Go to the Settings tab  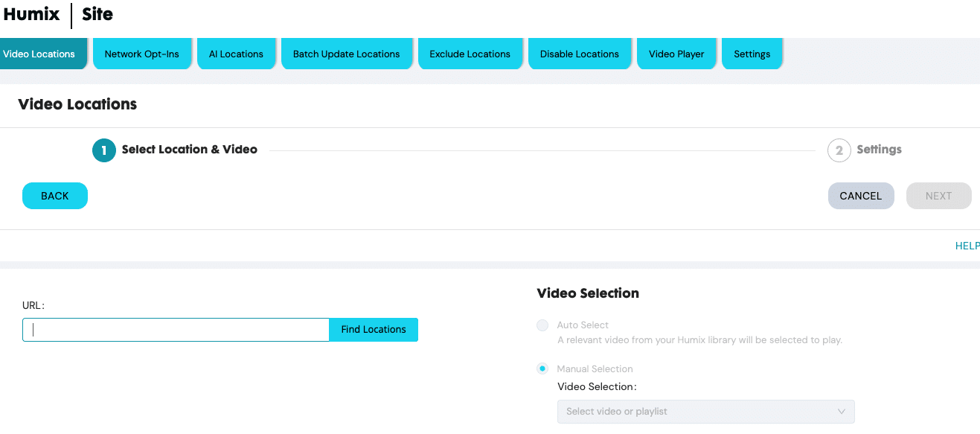click(752, 54)
